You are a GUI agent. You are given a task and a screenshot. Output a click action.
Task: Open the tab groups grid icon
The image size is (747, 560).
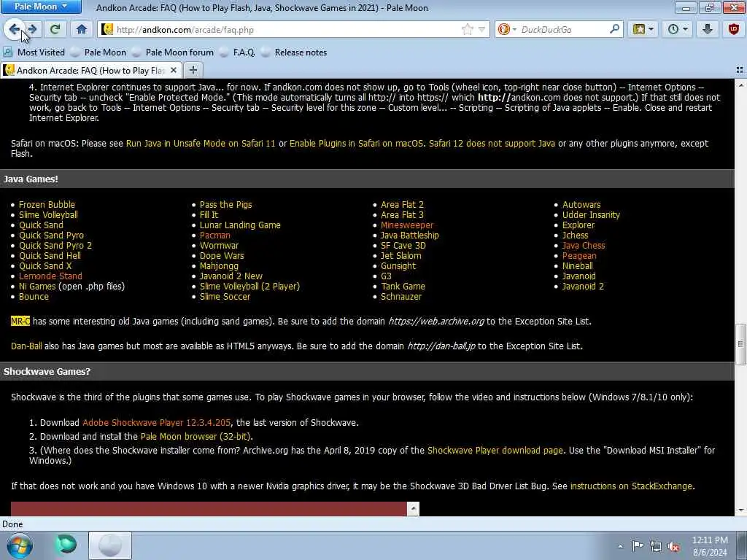pyautogui.click(x=740, y=70)
